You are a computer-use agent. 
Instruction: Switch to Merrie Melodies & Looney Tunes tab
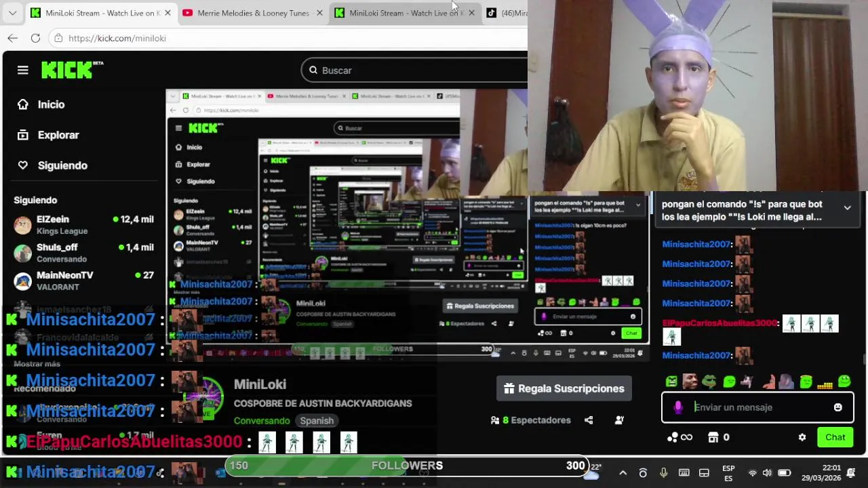pyautogui.click(x=252, y=13)
